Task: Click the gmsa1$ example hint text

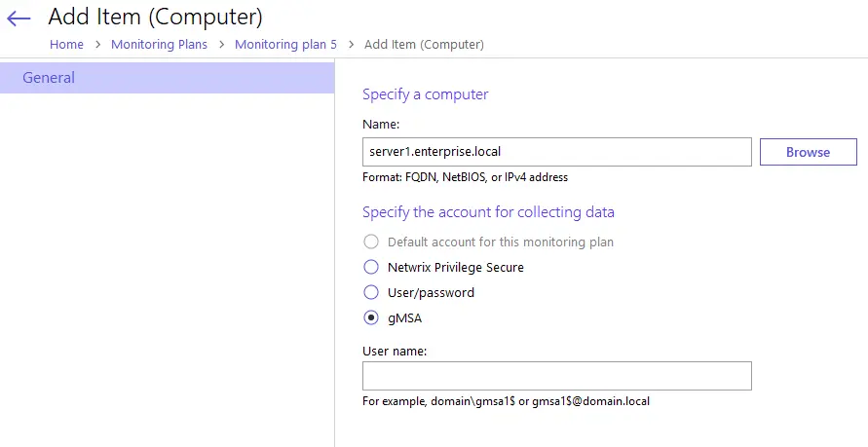Action: point(506,400)
